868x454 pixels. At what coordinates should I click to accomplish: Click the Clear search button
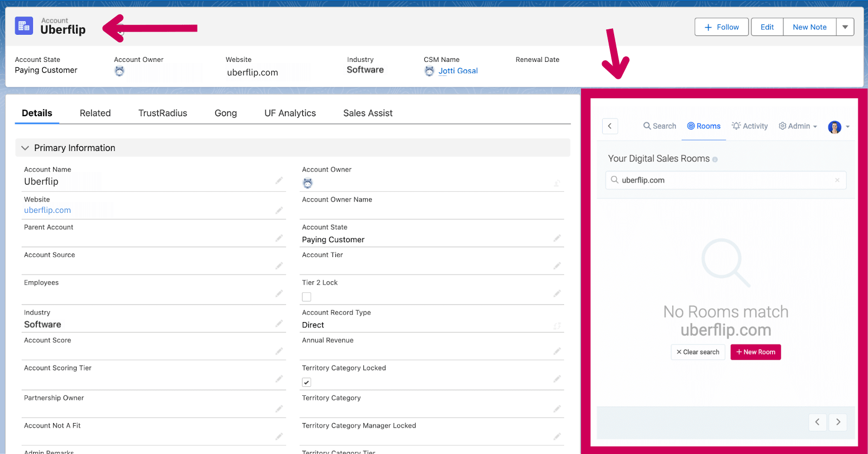pyautogui.click(x=698, y=352)
